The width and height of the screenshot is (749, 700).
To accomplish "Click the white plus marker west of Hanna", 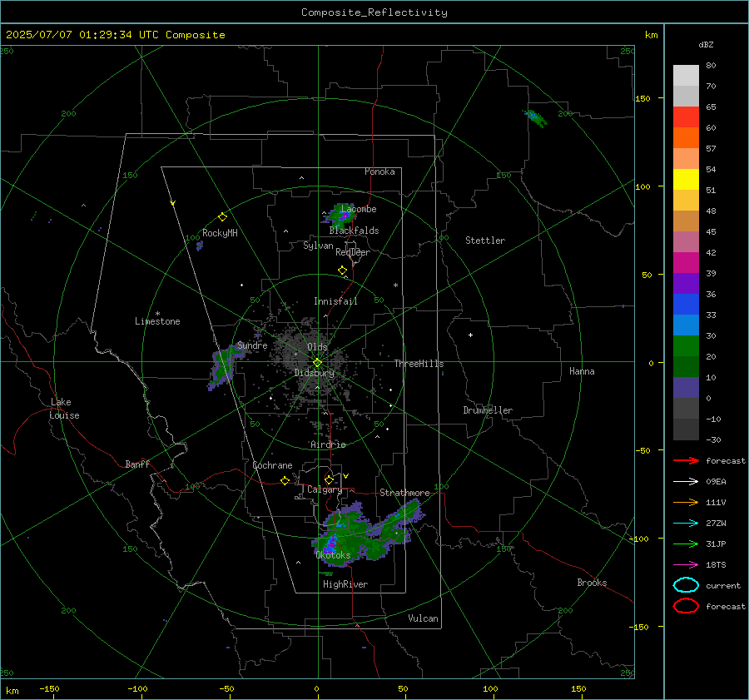I will coord(470,335).
